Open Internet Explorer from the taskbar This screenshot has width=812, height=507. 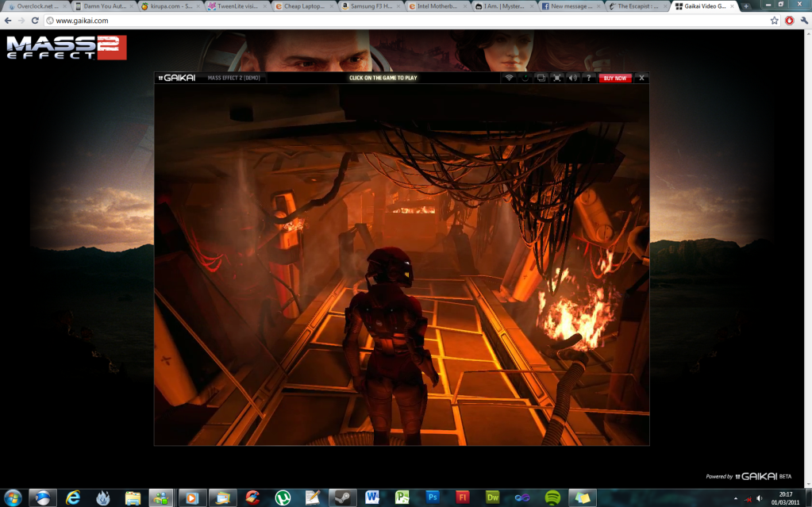[73, 497]
